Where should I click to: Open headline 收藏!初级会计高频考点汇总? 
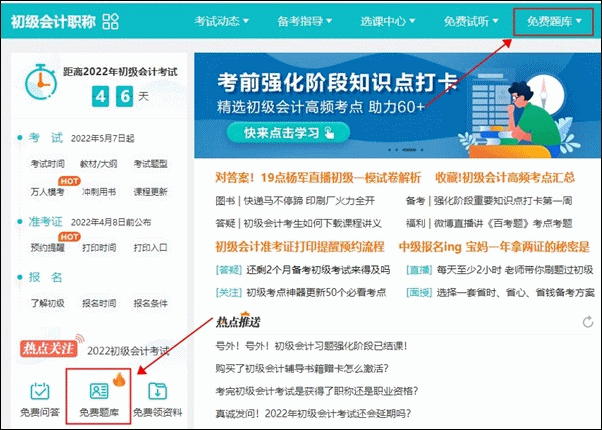point(505,177)
